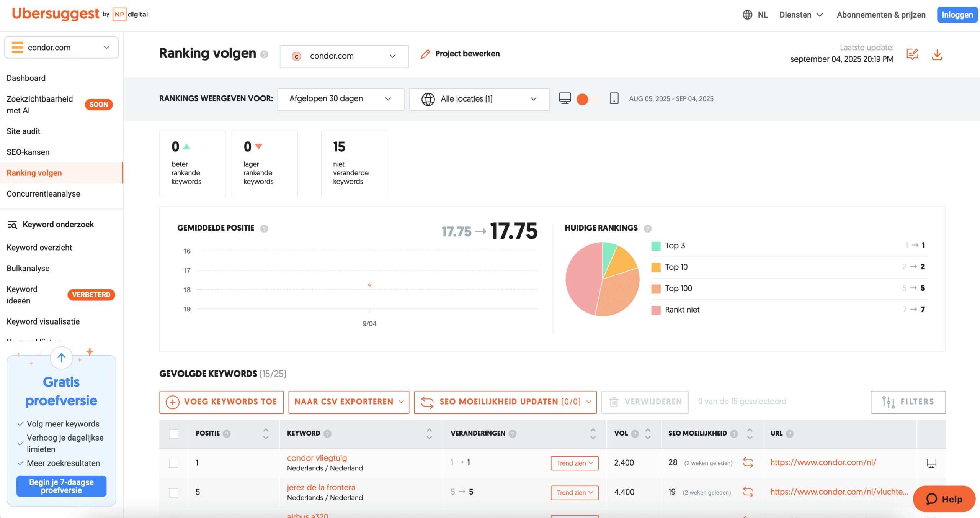Image resolution: width=980 pixels, height=518 pixels.
Task: Open the condor vliegtuig keyword link
Action: tap(317, 458)
